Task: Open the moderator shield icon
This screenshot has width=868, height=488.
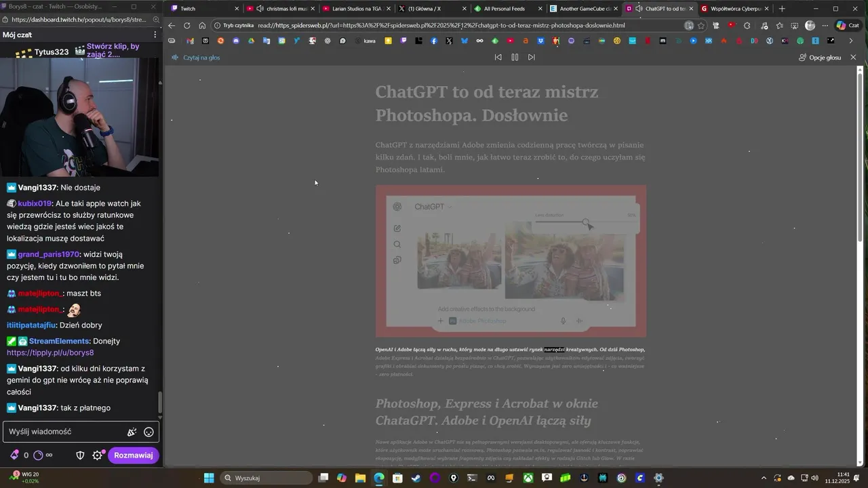Action: point(80,455)
